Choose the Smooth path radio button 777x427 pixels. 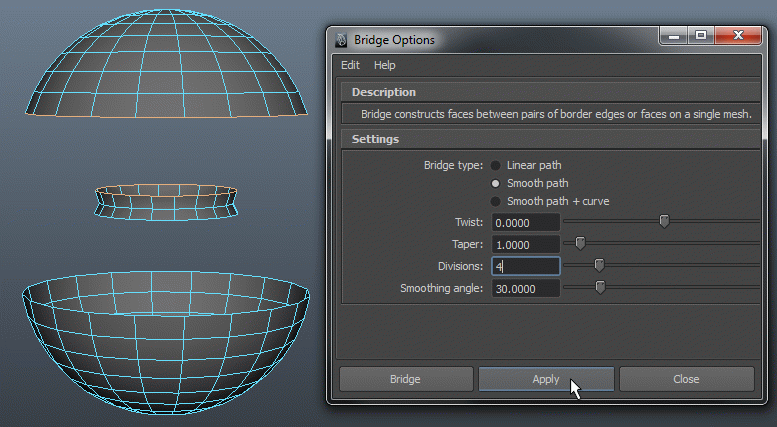point(496,183)
